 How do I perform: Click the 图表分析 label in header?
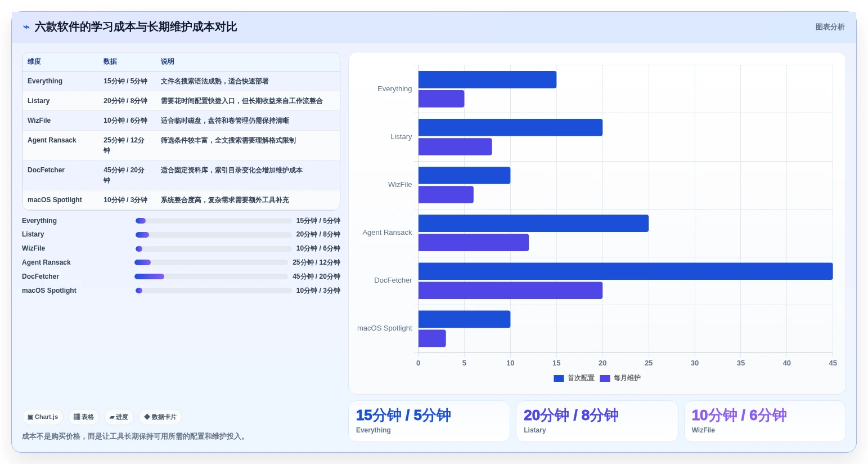coord(830,27)
